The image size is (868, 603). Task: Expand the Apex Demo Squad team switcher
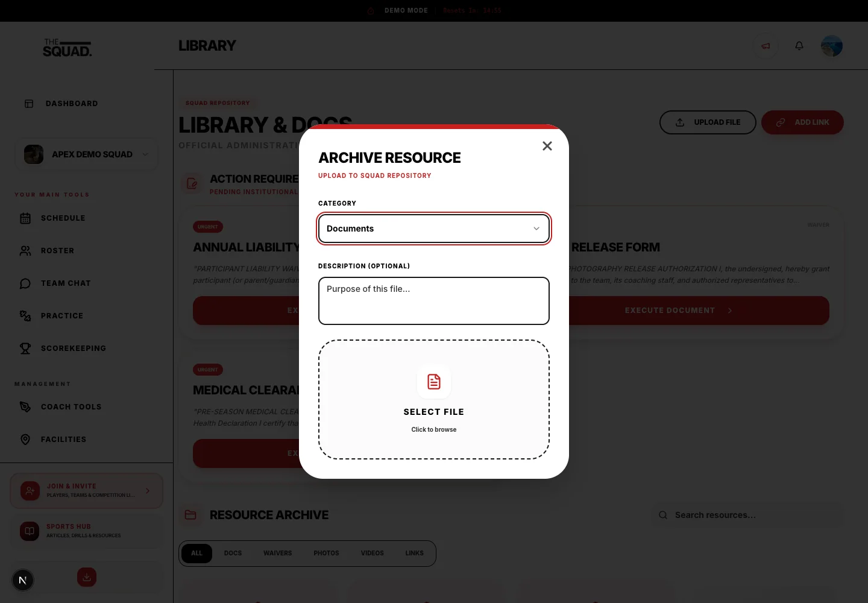86,154
